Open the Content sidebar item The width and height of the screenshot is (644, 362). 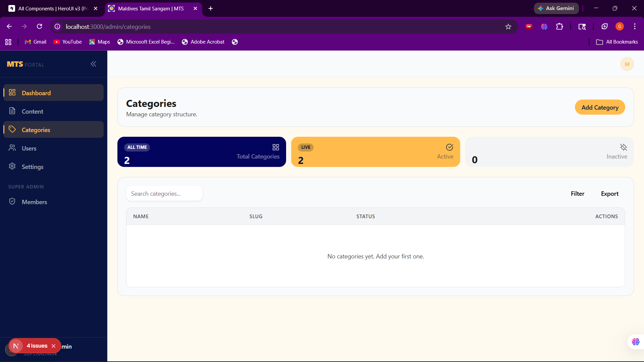(53, 111)
